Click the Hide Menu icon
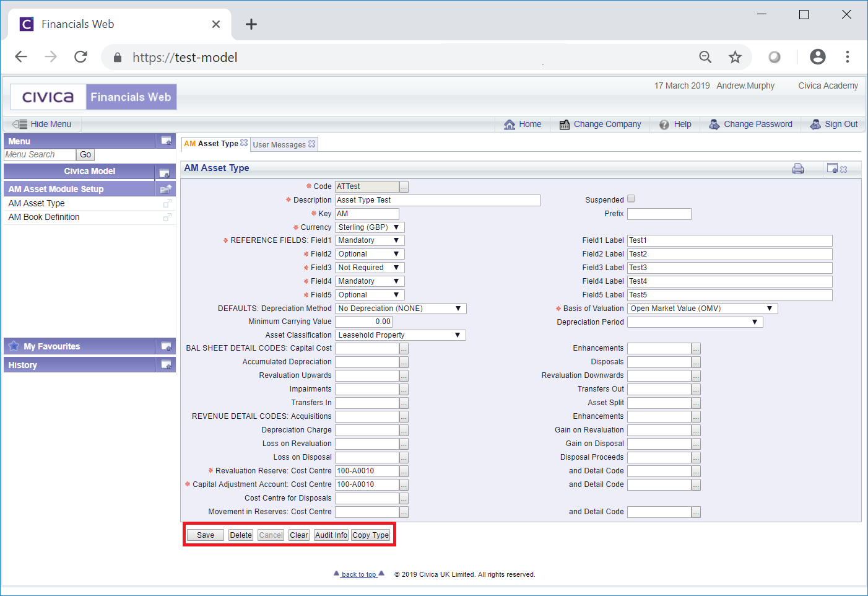The height and width of the screenshot is (596, 868). [19, 124]
